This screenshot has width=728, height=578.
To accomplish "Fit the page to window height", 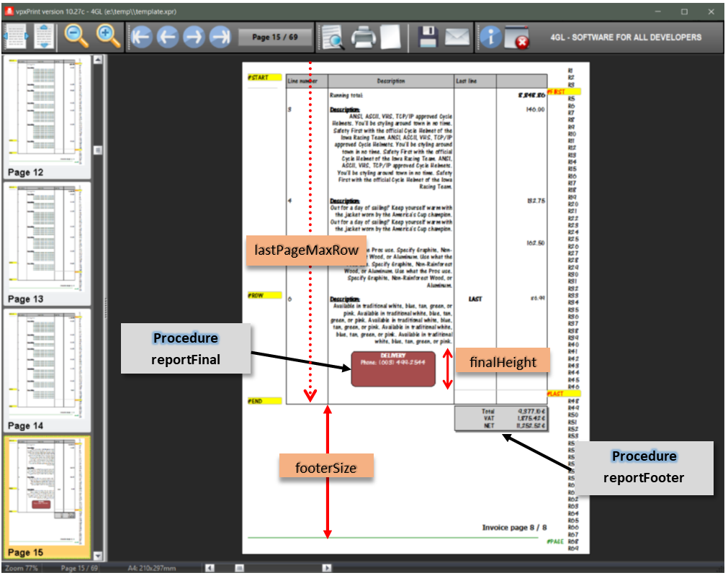I will 44,37.
